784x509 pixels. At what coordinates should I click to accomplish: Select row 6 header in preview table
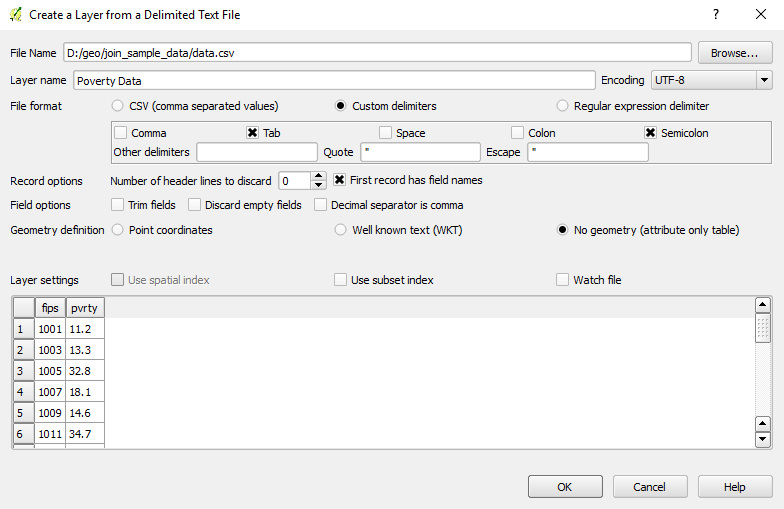24,434
